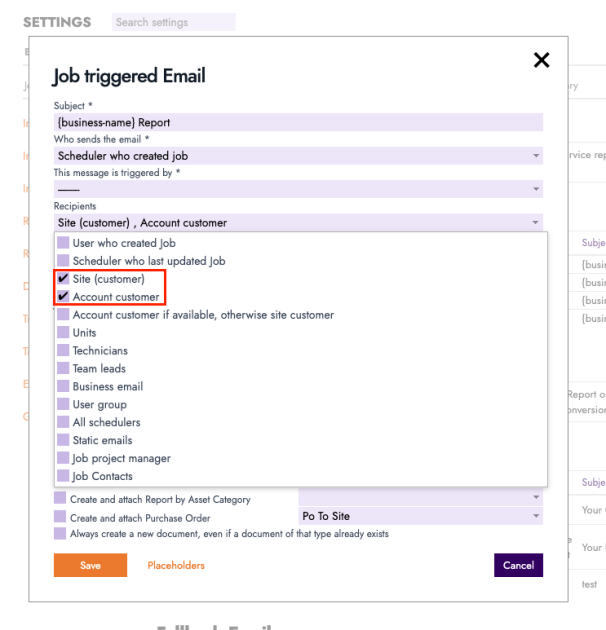This screenshot has height=630, width=606.
Task: Open the Po To Site dropdown
Action: click(420, 516)
